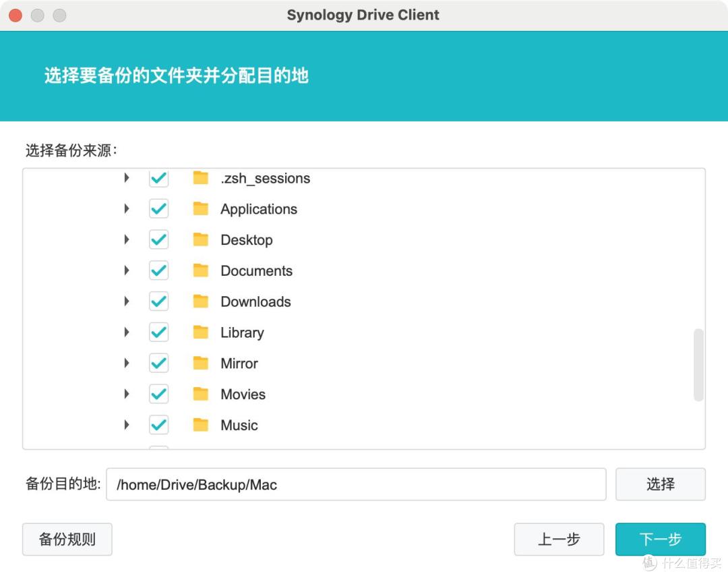Select the .zsh_sessions folder name
The height and width of the screenshot is (578, 728).
(265, 179)
